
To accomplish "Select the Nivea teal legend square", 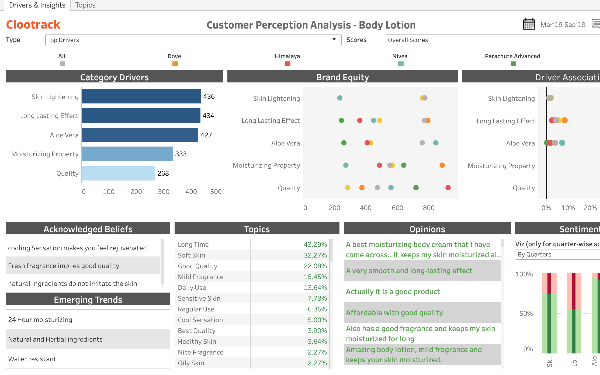I will (x=401, y=64).
